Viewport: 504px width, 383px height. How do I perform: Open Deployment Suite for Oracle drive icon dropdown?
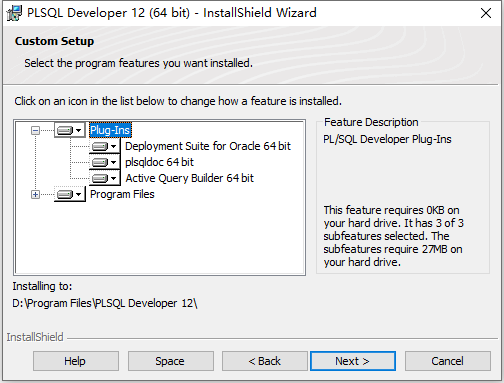tap(104, 146)
